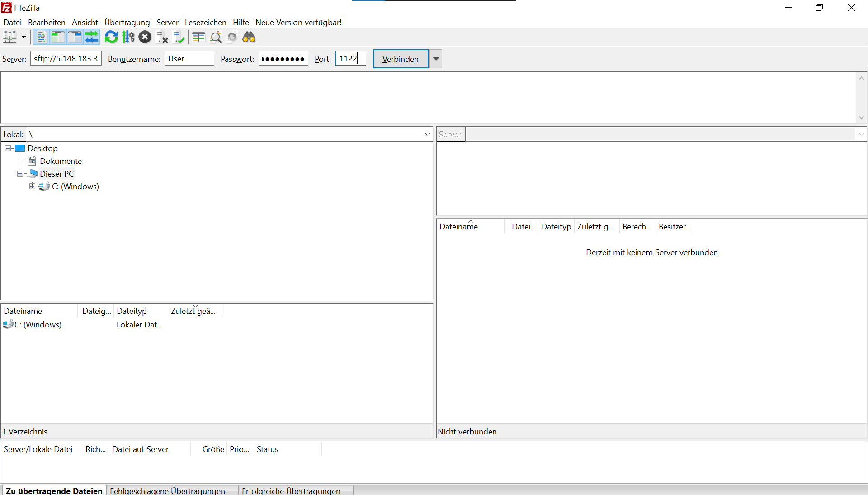Viewport: 868px width, 495px height.
Task: Refresh file and folder lists icon
Action: coord(111,37)
